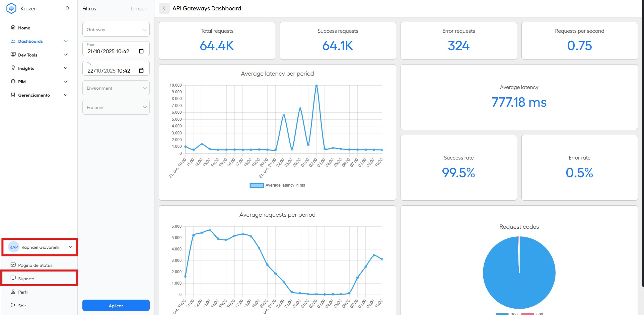
Task: Click the Home house icon
Action: click(x=13, y=27)
